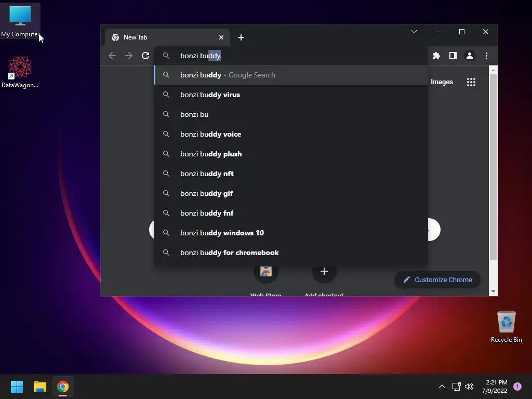Open the volume speaker tray icon
The height and width of the screenshot is (399, 532).
pyautogui.click(x=469, y=387)
